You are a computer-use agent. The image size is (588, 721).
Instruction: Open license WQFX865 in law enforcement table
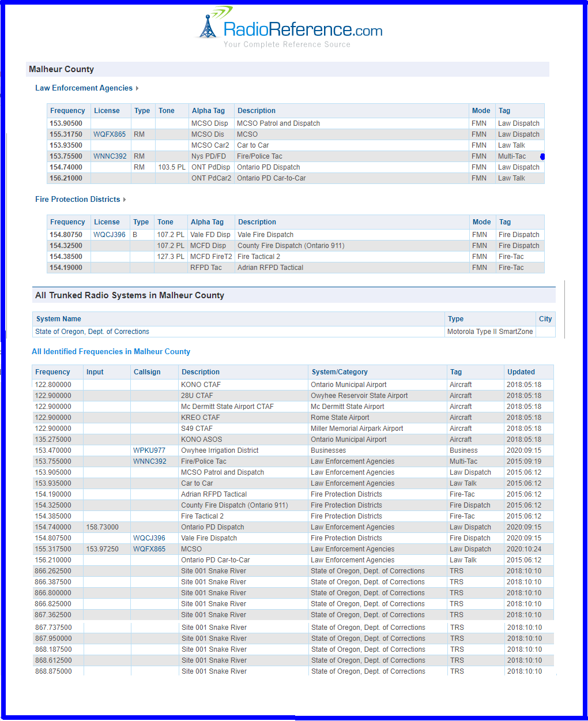(x=110, y=134)
